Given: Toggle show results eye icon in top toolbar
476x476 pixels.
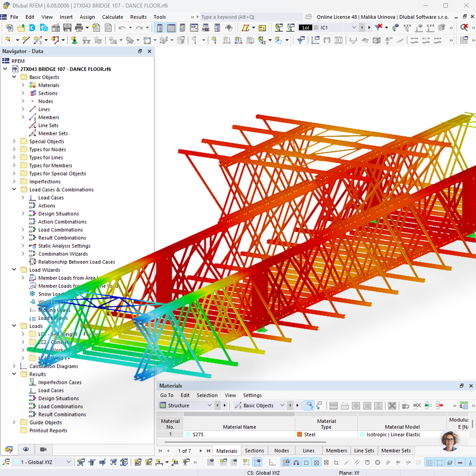Looking at the screenshot, I should (395, 28).
